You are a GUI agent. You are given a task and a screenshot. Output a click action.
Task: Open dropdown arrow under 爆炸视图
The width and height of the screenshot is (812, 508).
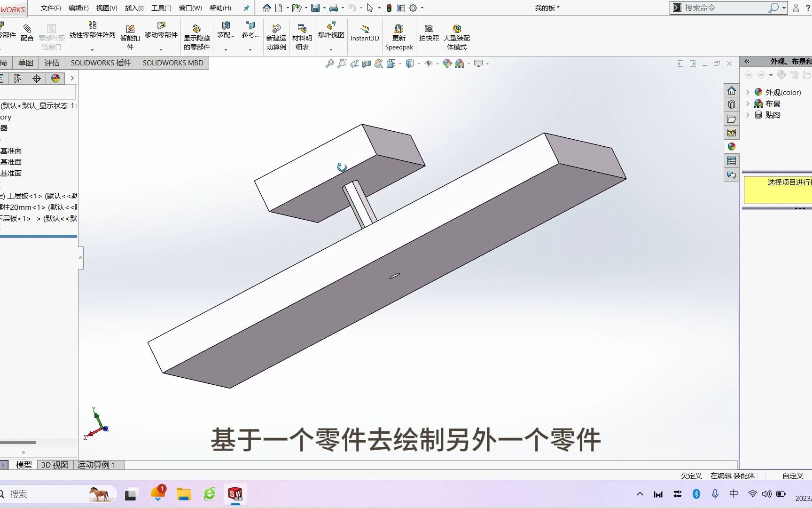[x=331, y=50]
